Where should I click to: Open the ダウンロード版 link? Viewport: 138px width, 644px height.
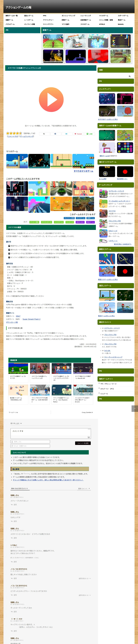click(x=12, y=322)
